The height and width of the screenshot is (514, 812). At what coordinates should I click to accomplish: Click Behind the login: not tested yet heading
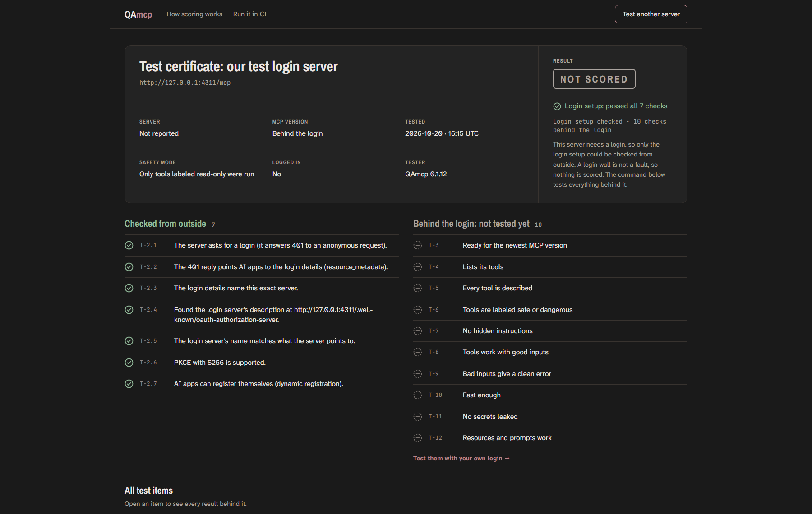pyautogui.click(x=471, y=224)
